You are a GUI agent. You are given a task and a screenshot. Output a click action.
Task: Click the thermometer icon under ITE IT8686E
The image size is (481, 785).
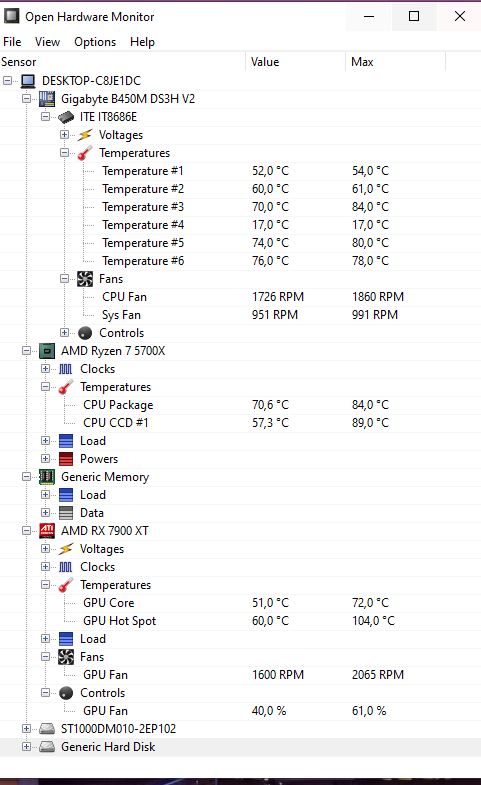[x=85, y=153]
